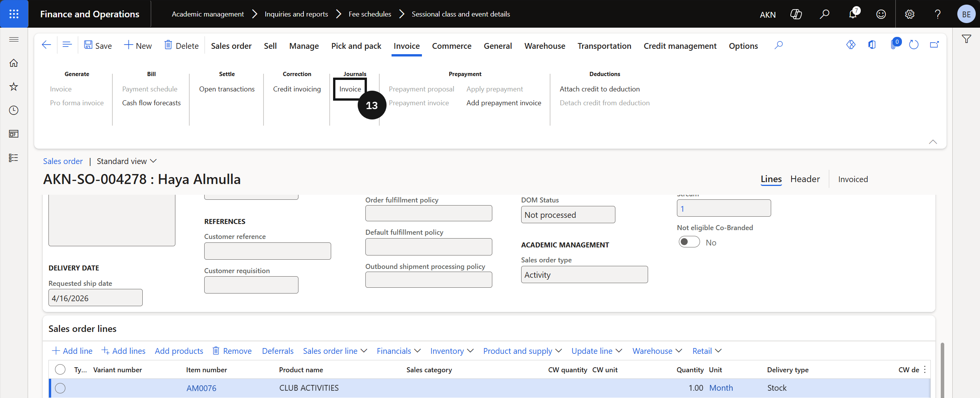This screenshot has width=980, height=398.
Task: Open Recent clock icon in sidebar
Action: pos(14,111)
